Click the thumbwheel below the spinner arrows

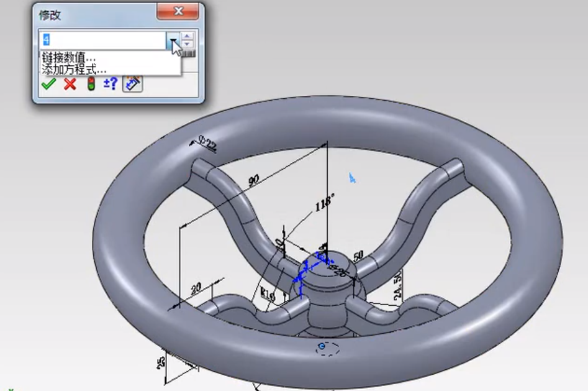click(188, 53)
